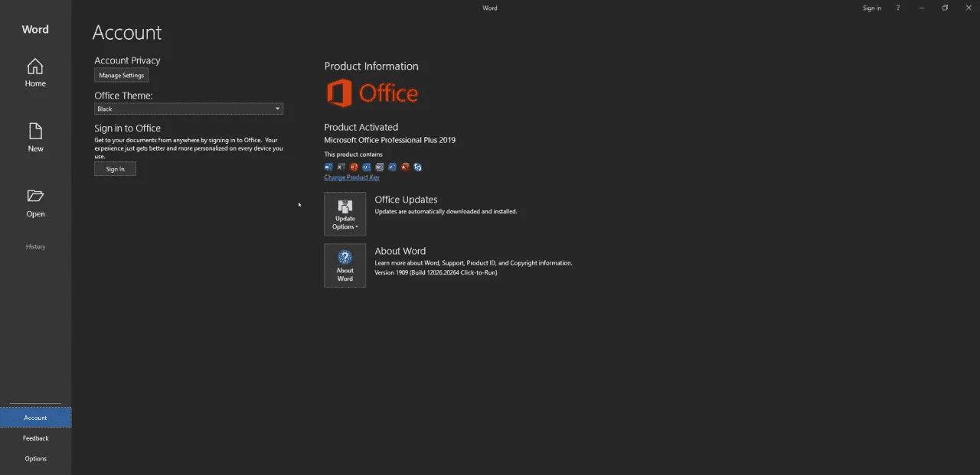This screenshot has height=475, width=980.
Task: Click the Publisher icon under product contains
Action: (392, 167)
